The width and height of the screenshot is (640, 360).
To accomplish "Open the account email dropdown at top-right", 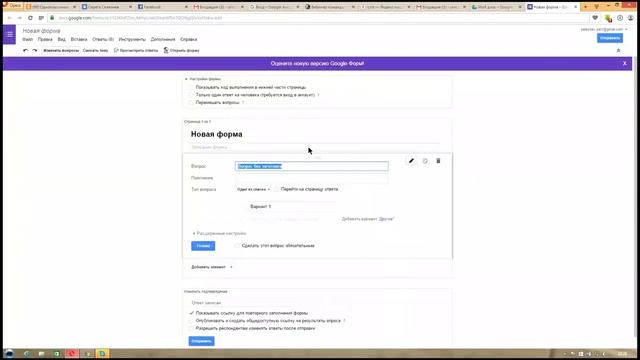I will click(604, 29).
